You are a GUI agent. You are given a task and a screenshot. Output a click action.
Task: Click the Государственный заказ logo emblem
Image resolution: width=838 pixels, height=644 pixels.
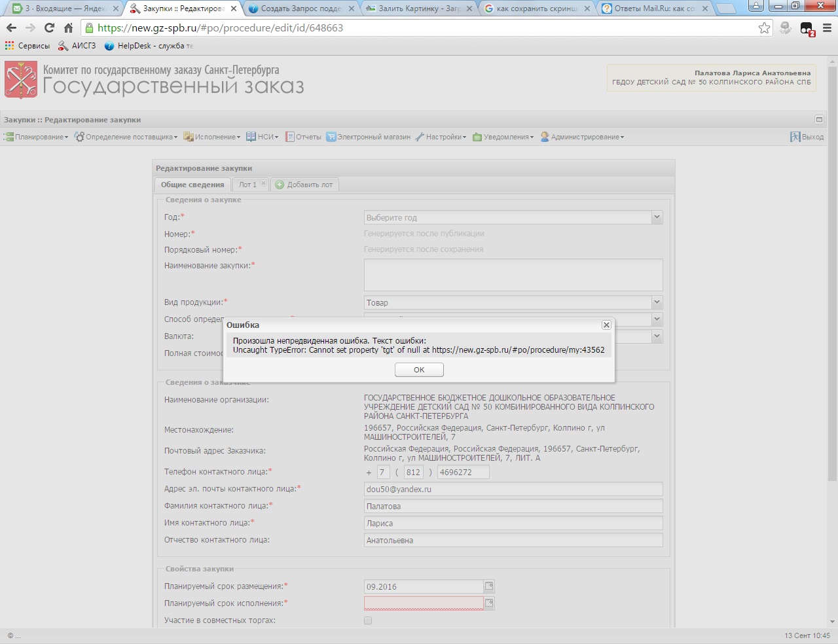21,80
